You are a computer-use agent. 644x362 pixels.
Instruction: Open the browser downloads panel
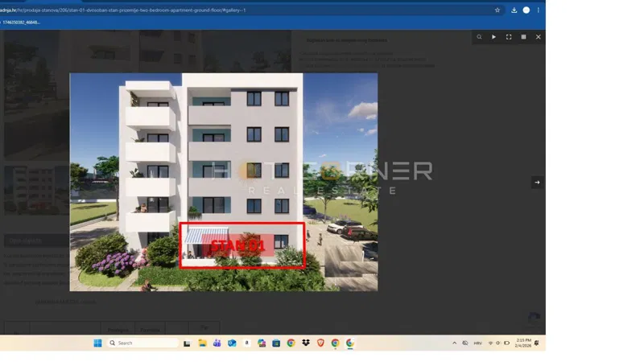514,10
